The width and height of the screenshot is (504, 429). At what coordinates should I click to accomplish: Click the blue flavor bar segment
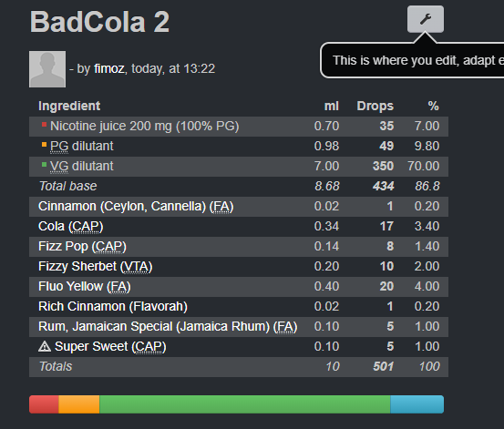pos(417,404)
